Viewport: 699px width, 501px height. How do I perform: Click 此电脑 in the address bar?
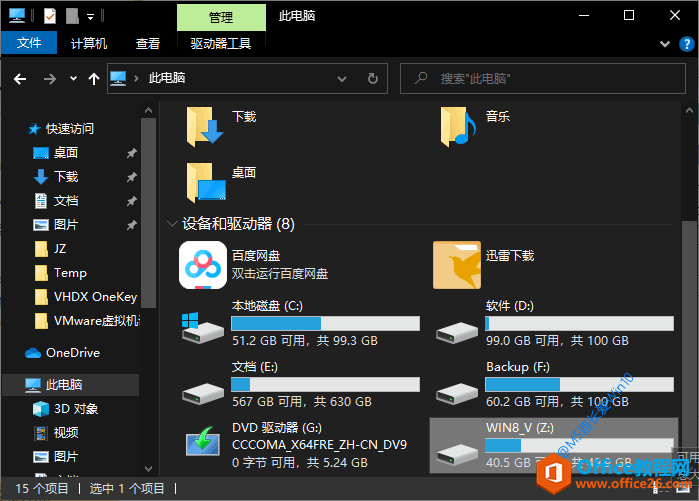coord(167,78)
